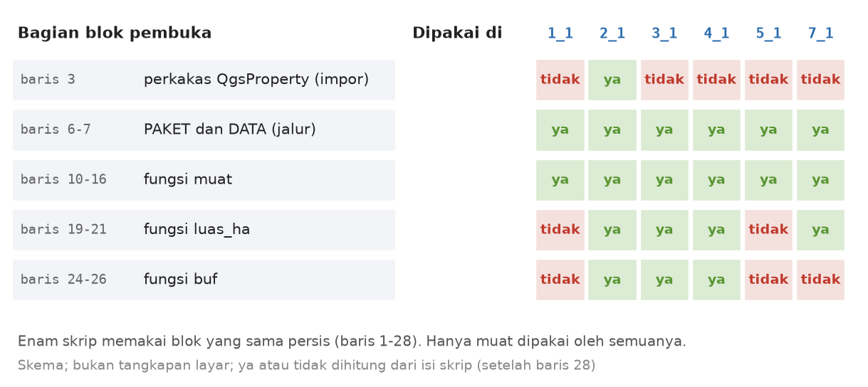Select the baris 3 QgsProperty row
The height and width of the screenshot is (387, 868).
pos(204,80)
